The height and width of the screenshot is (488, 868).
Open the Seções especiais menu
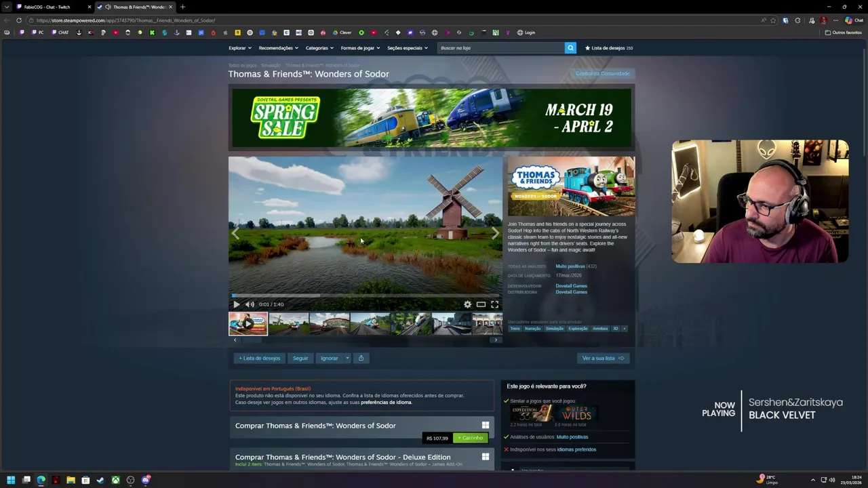407,48
